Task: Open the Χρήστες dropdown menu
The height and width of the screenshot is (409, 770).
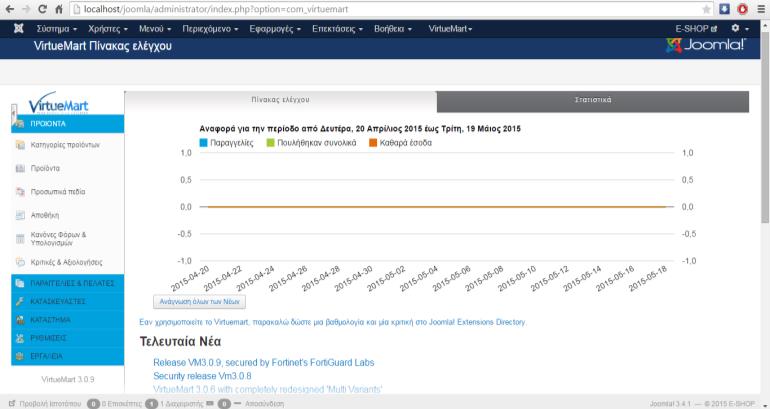Action: [x=108, y=28]
